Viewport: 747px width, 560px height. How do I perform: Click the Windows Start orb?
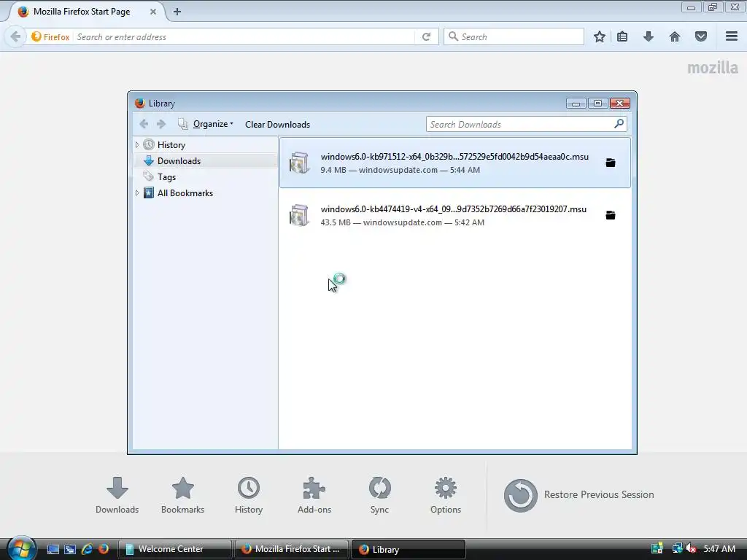coord(21,548)
